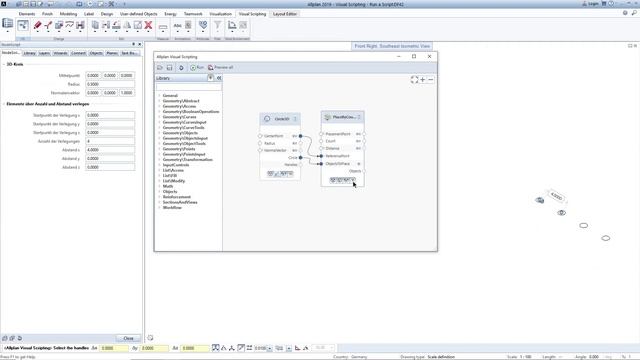
Task: Click the fit-to-view icon in script canvas
Action: (414, 80)
